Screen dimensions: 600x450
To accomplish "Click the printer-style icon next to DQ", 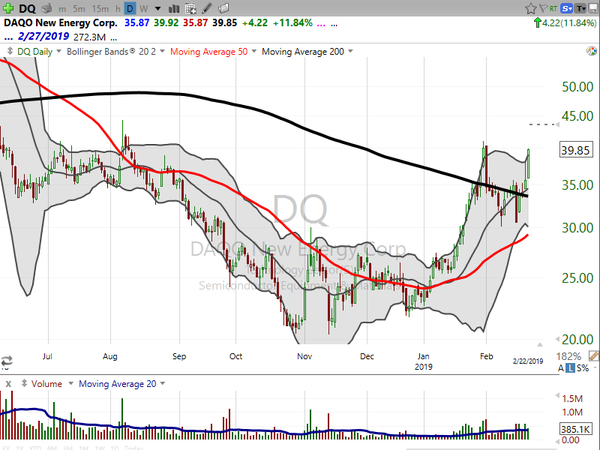I will pyautogui.click(x=46, y=8).
